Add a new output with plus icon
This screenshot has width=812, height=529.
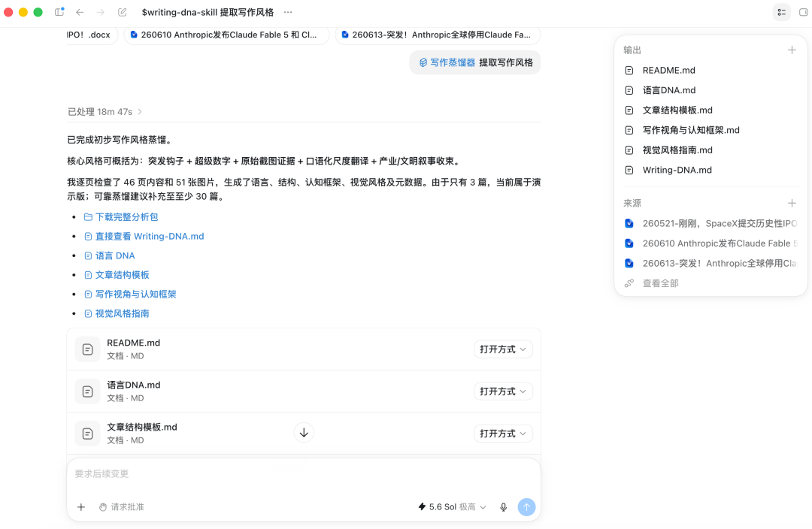click(x=791, y=50)
